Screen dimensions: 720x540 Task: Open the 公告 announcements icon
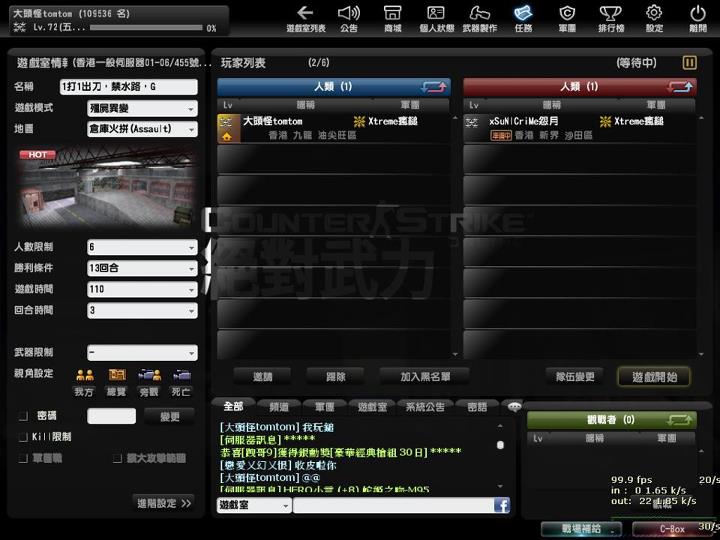[349, 18]
